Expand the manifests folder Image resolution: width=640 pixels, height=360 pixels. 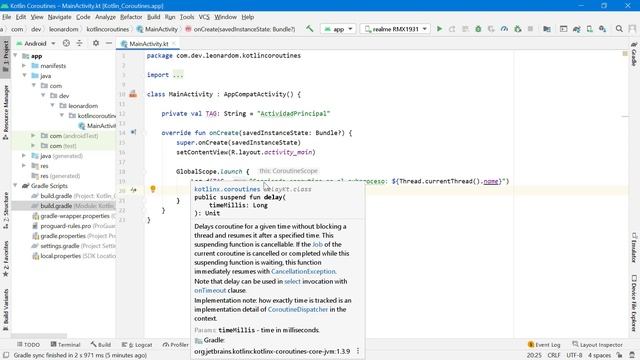[x=24, y=65]
